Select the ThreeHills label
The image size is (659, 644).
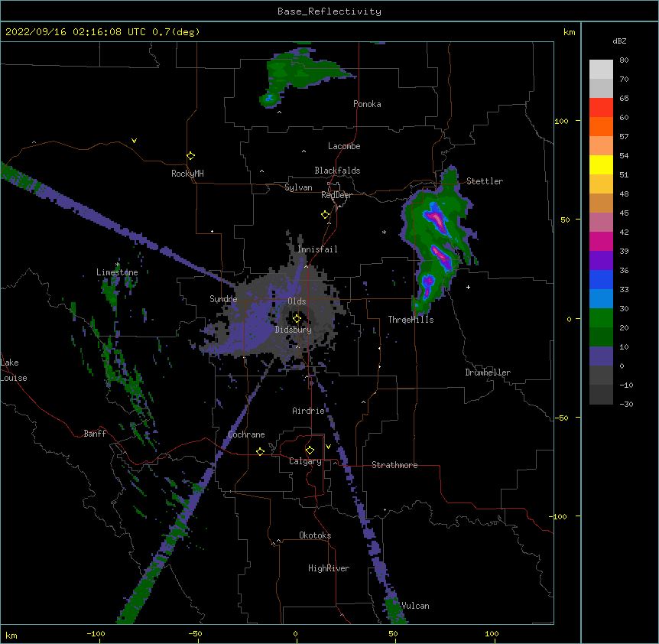point(411,320)
